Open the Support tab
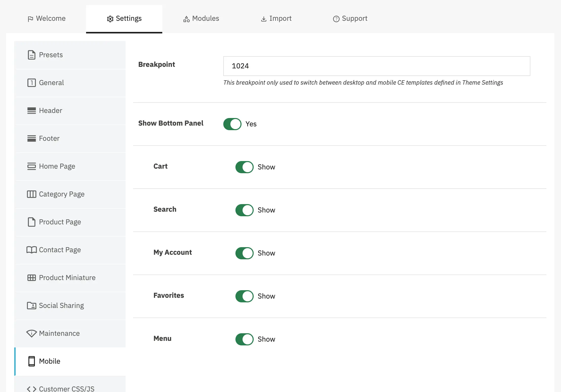Viewport: 561px width, 392px height. click(x=350, y=19)
